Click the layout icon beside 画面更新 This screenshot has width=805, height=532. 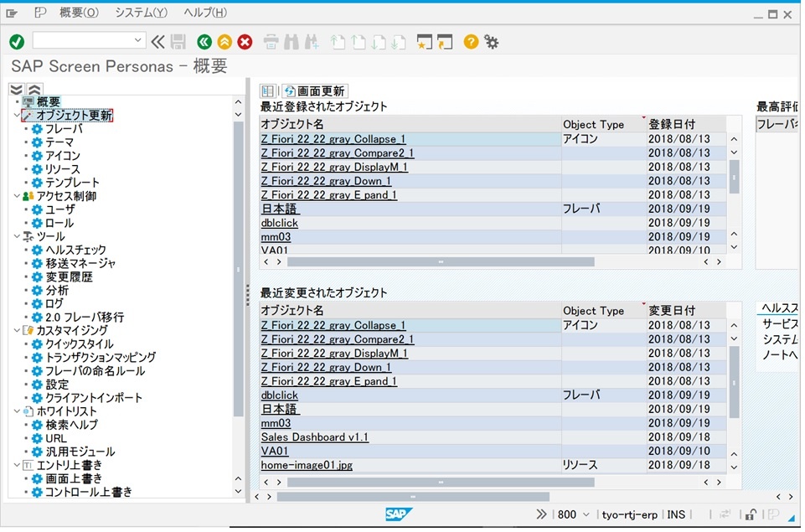click(267, 90)
